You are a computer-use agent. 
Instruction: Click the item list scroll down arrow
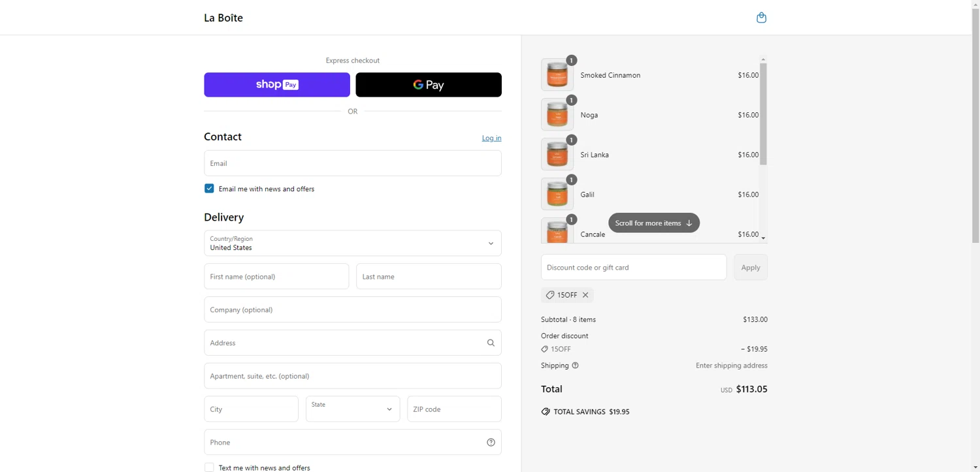(x=763, y=238)
